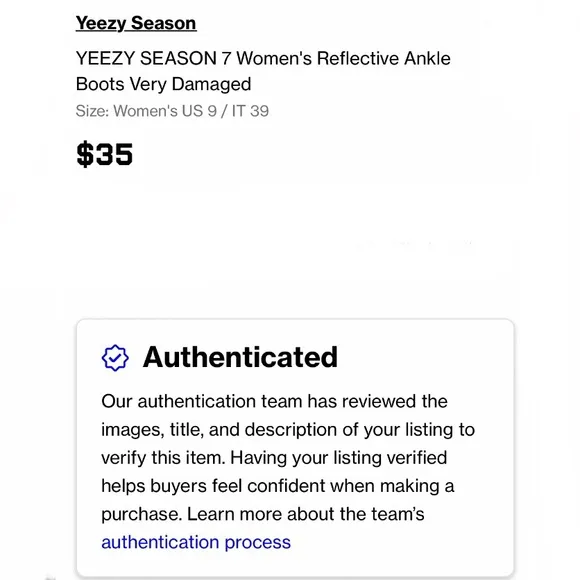Click 'Reflective Ankle' in the listing title
Viewport: 580px width, 580px height.
click(x=384, y=58)
